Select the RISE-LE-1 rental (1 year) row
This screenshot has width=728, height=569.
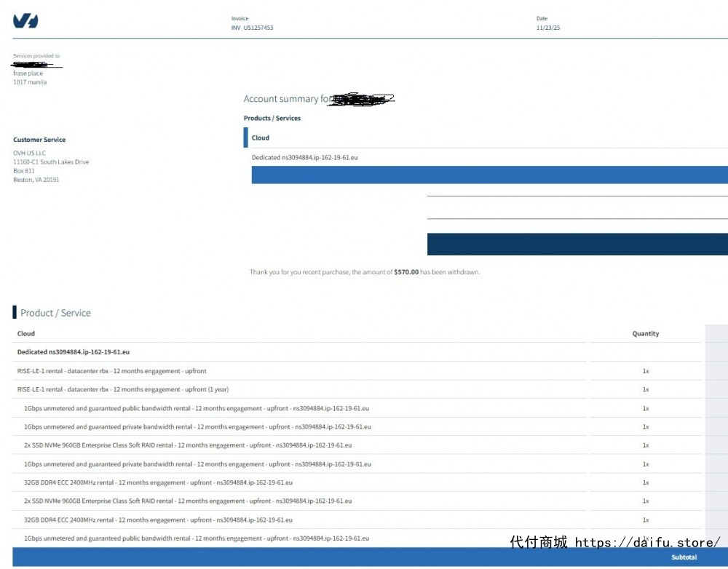(x=123, y=389)
